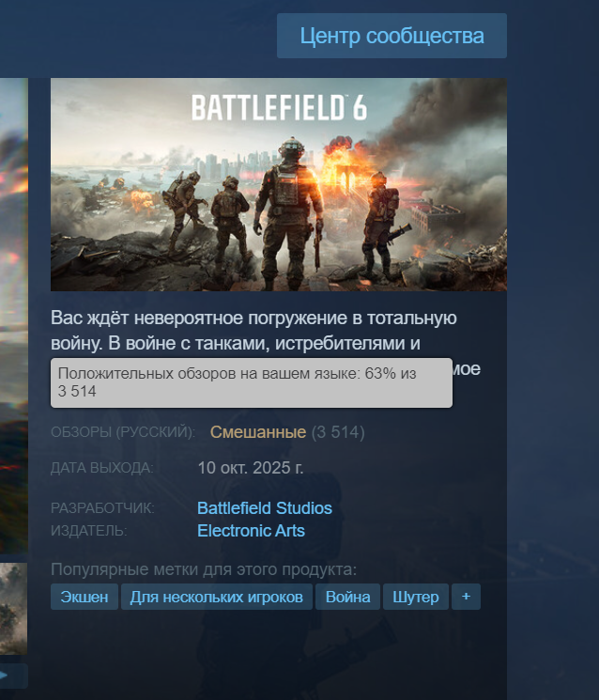Click the screenshot slider right arrow
The width and height of the screenshot is (599, 700).
pos(13,676)
